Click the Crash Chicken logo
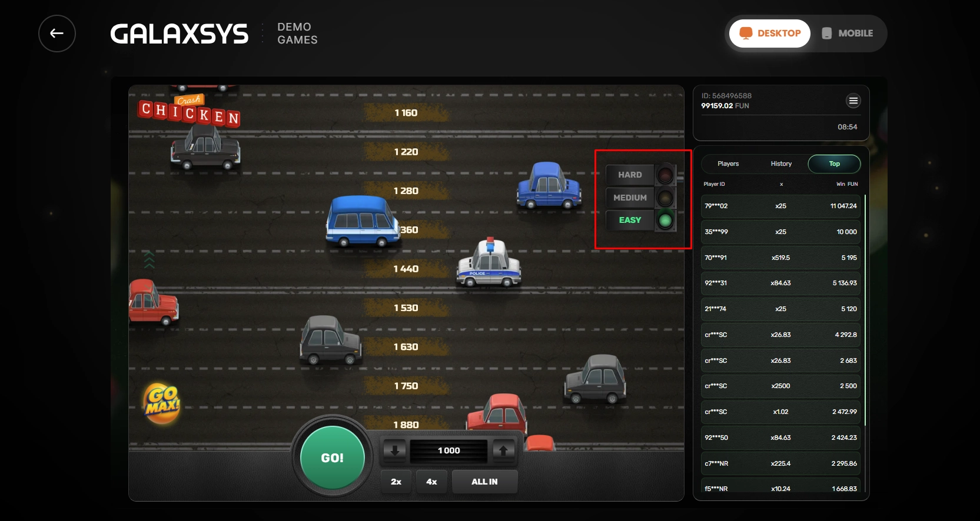The width and height of the screenshot is (980, 521). [x=190, y=110]
